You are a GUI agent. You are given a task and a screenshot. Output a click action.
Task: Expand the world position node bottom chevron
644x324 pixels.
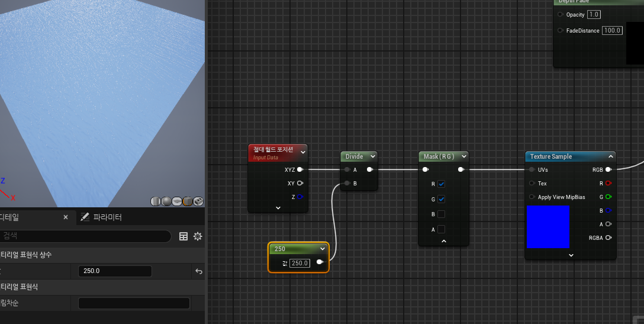pos(278,208)
